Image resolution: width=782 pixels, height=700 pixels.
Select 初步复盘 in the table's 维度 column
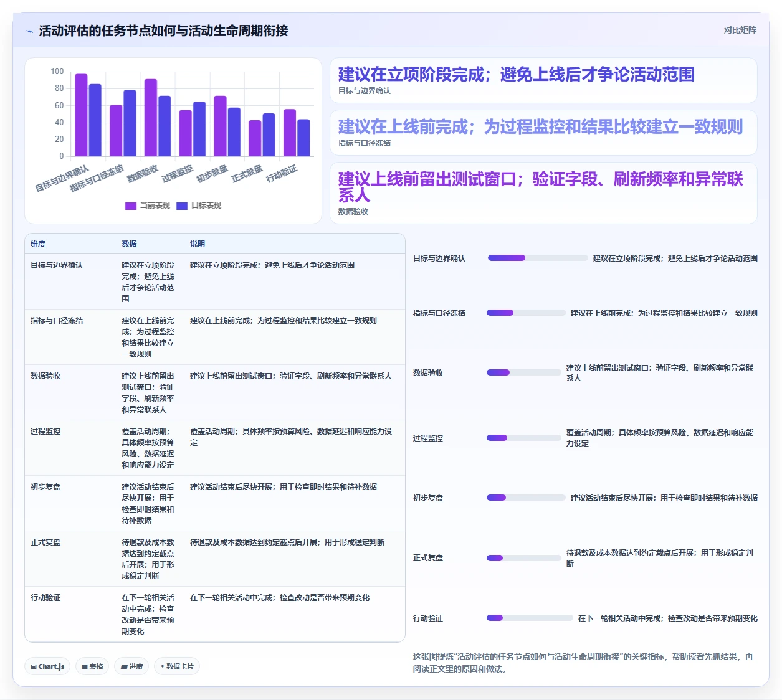click(45, 487)
